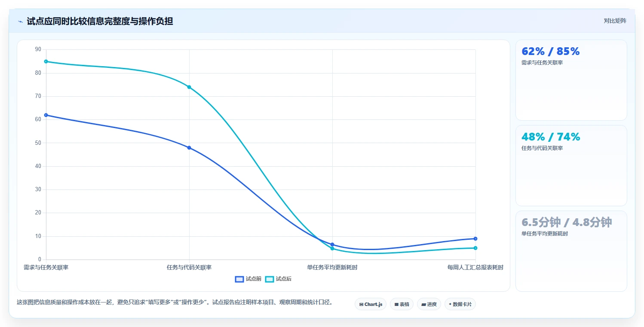
Task: Click 试点前 point at 任务与代码关联率 (48)
Action: click(x=189, y=148)
